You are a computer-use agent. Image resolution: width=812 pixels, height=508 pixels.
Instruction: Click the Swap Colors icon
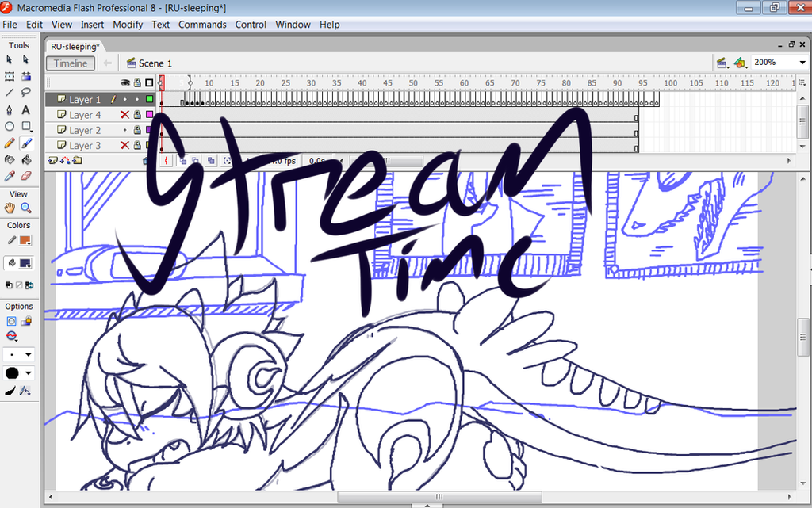[29, 285]
